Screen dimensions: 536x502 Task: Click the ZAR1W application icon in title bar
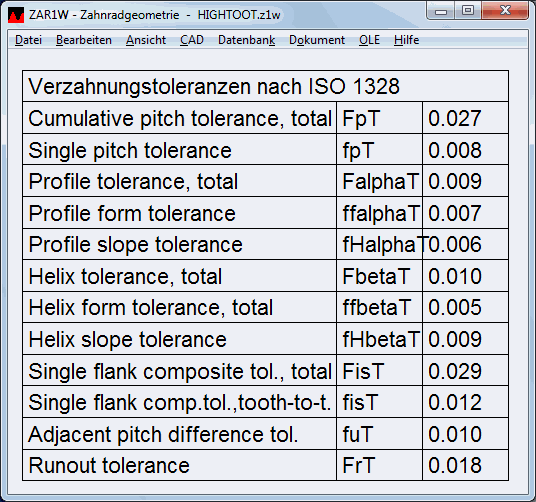16,15
